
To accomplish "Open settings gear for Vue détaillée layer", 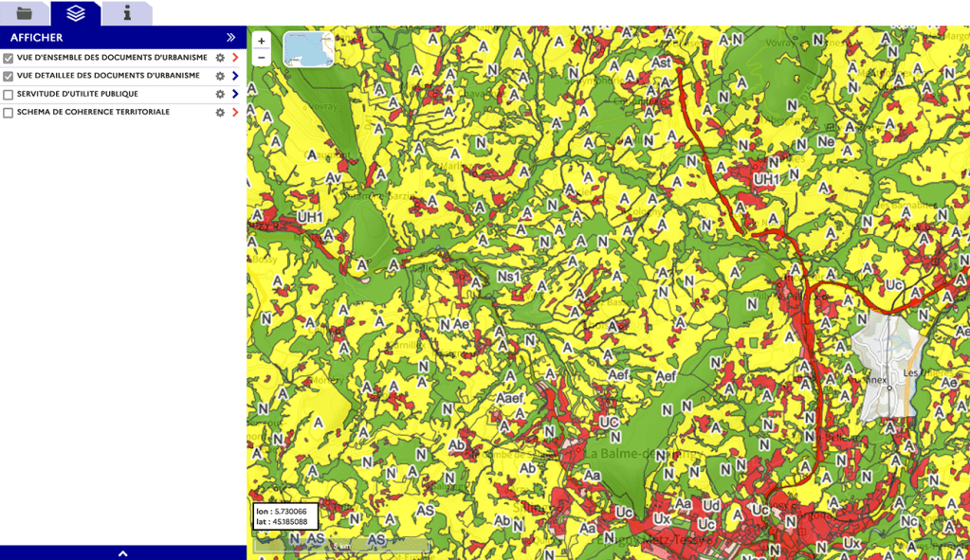I will point(220,77).
